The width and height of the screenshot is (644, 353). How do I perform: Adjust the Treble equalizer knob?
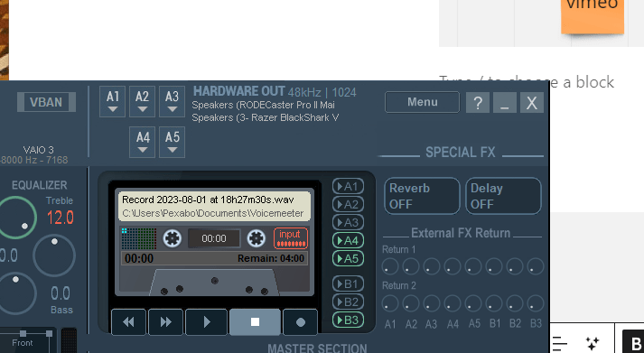[15, 218]
